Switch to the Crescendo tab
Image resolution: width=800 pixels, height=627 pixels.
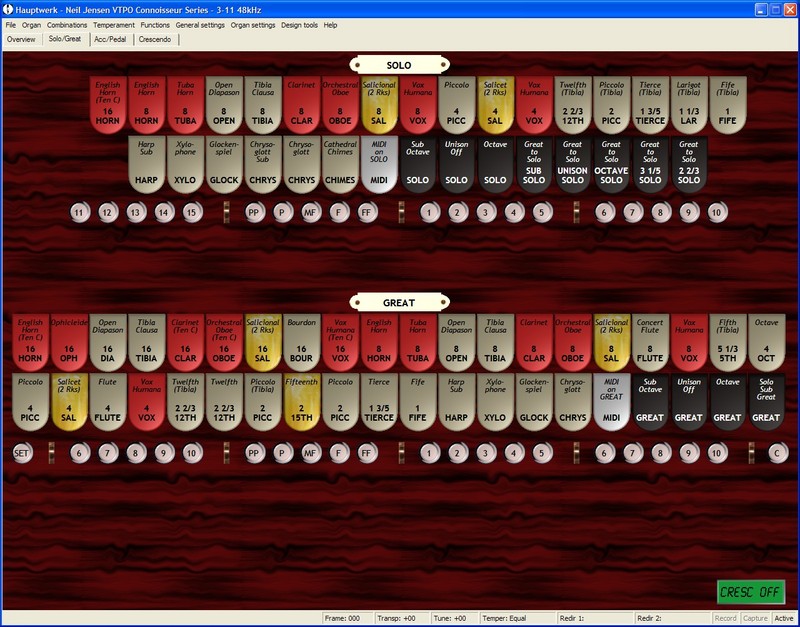pos(155,39)
